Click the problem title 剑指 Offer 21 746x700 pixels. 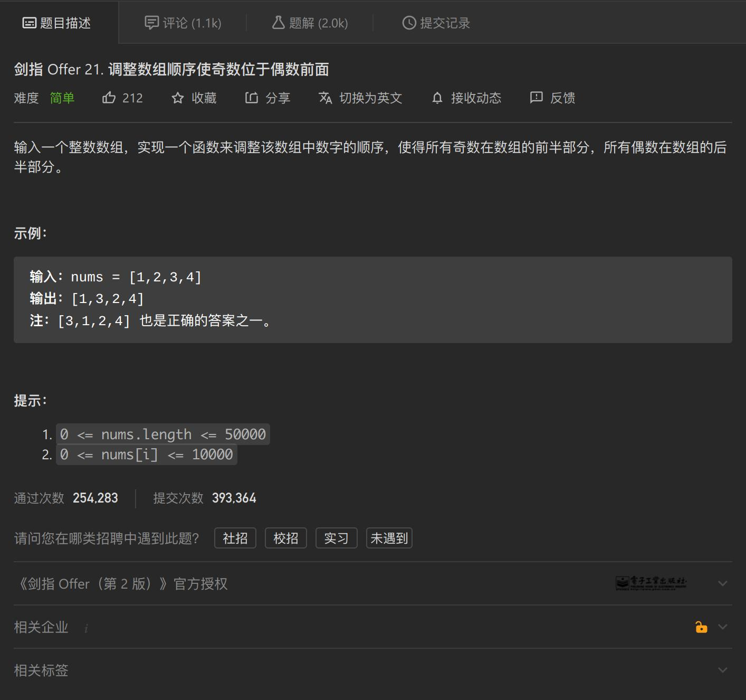171,69
